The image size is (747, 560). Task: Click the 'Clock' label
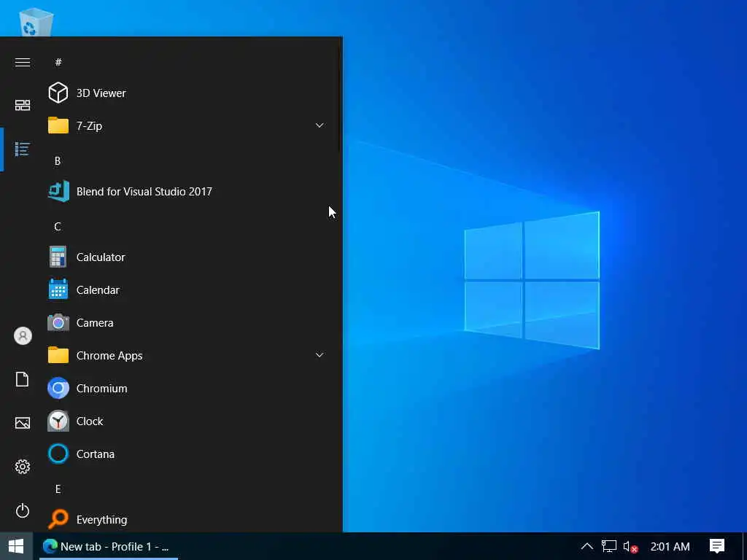(90, 421)
